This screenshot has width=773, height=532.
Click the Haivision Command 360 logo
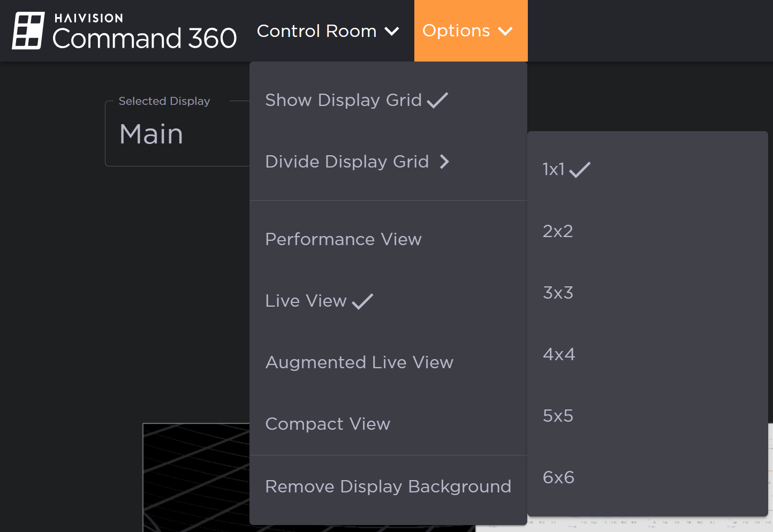tap(123, 31)
